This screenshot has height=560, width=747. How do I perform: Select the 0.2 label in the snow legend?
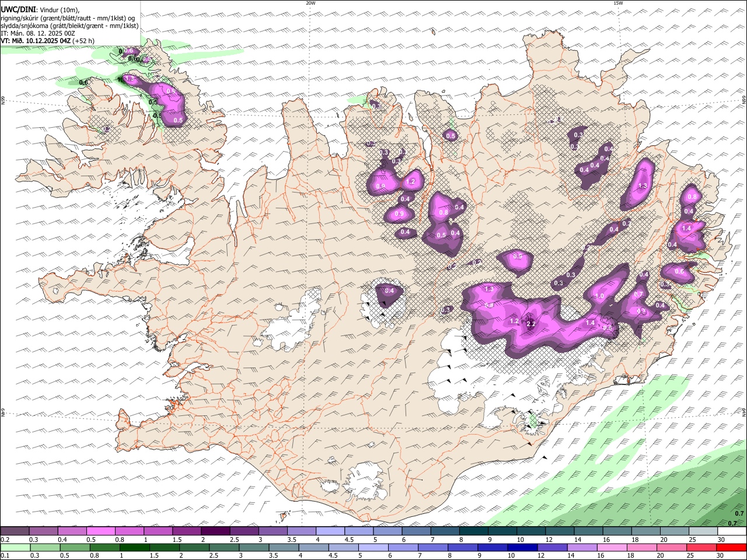(5, 540)
